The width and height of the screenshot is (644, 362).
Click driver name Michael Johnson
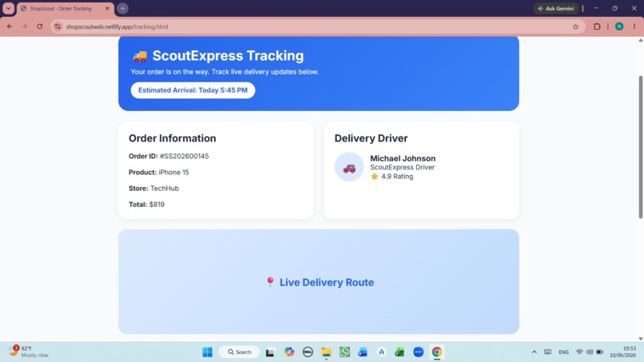[x=403, y=158]
